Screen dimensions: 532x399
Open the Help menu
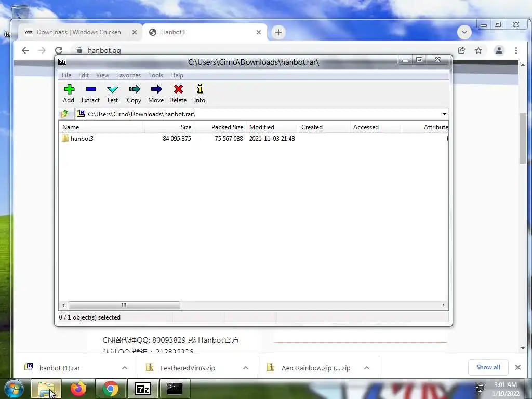pyautogui.click(x=177, y=75)
